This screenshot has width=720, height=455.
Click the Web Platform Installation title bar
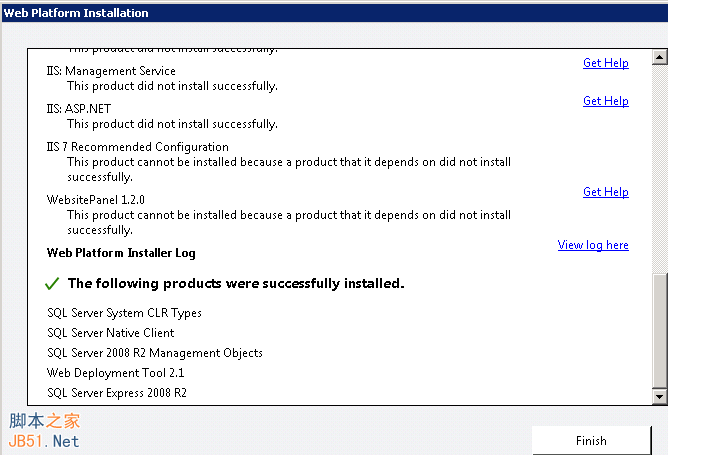[300, 13]
